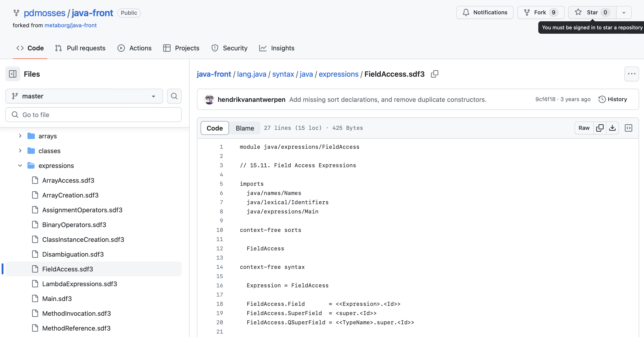Open the commit message link
The image size is (644, 337).
click(388, 100)
